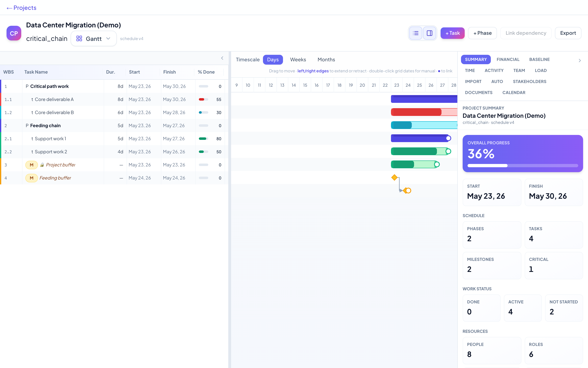This screenshot has height=368, width=588.
Task: Open the FINANCIAL tab
Action: [x=508, y=59]
